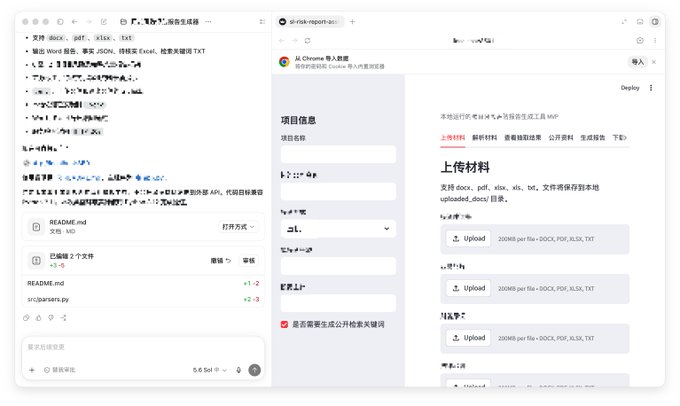Open the three-dot menu beside chat title
Screen dimensions: 680x406
pyautogui.click(x=209, y=22)
